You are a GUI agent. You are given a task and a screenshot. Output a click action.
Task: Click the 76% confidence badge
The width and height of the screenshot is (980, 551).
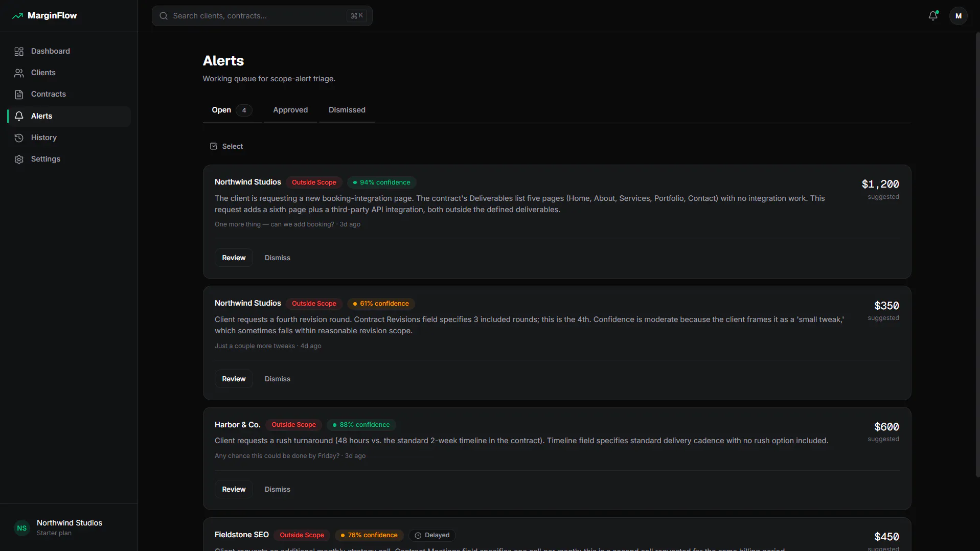coord(369,535)
